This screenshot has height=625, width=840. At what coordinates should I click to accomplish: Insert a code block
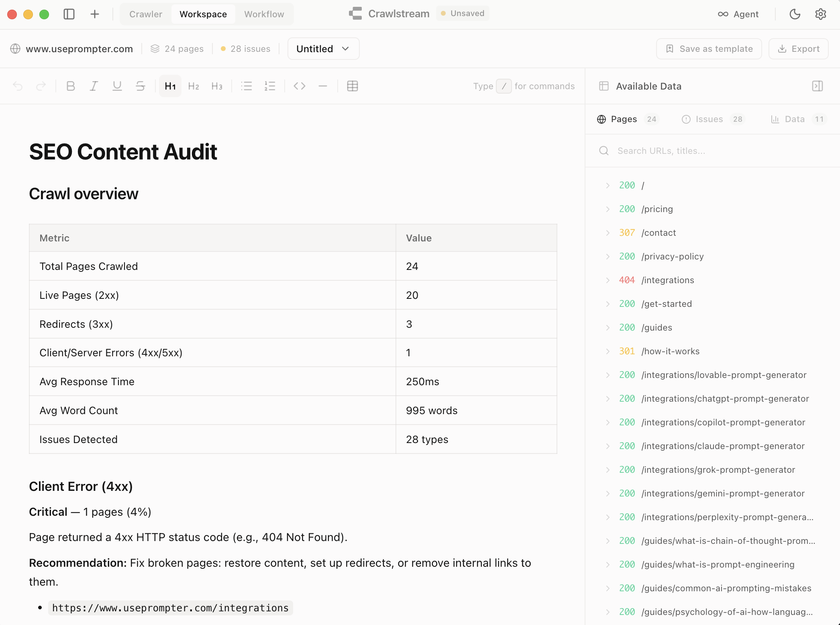[x=300, y=86]
